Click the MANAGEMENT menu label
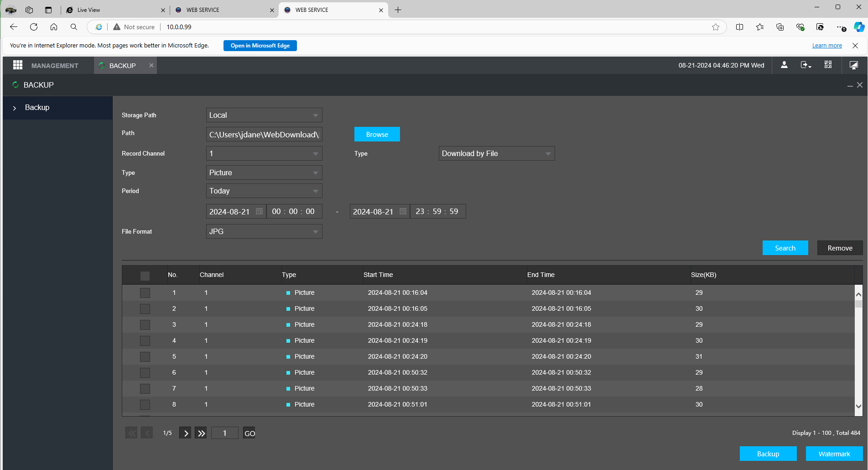This screenshot has height=470, width=868. [x=55, y=66]
